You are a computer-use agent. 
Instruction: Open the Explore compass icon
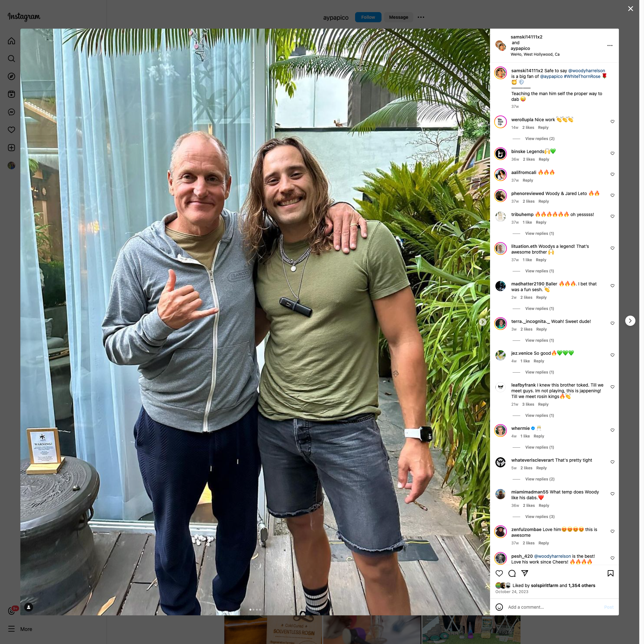point(11,76)
